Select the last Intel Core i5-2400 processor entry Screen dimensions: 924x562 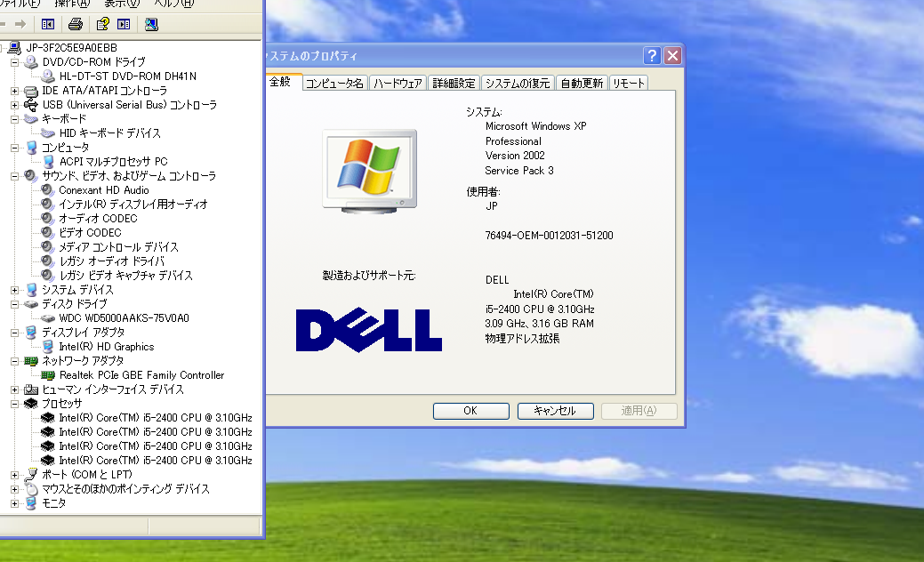[x=156, y=461]
